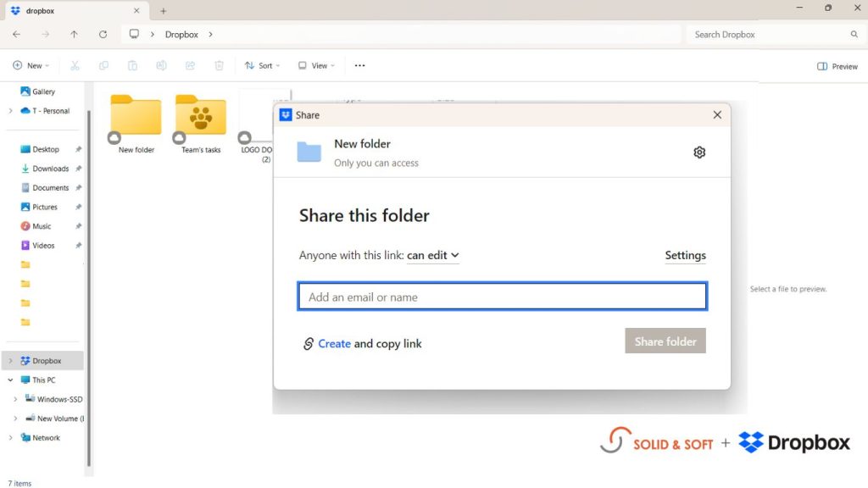Select Downloads in the navigation pane

50,169
